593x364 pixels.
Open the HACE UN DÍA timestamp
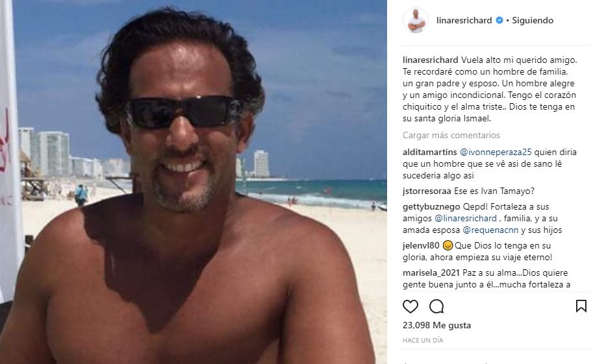(423, 340)
